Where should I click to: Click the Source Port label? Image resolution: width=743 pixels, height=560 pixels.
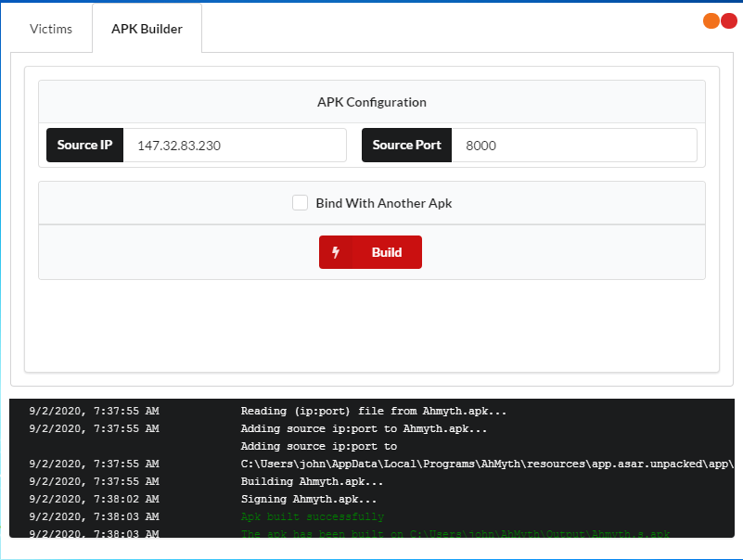[x=406, y=145]
